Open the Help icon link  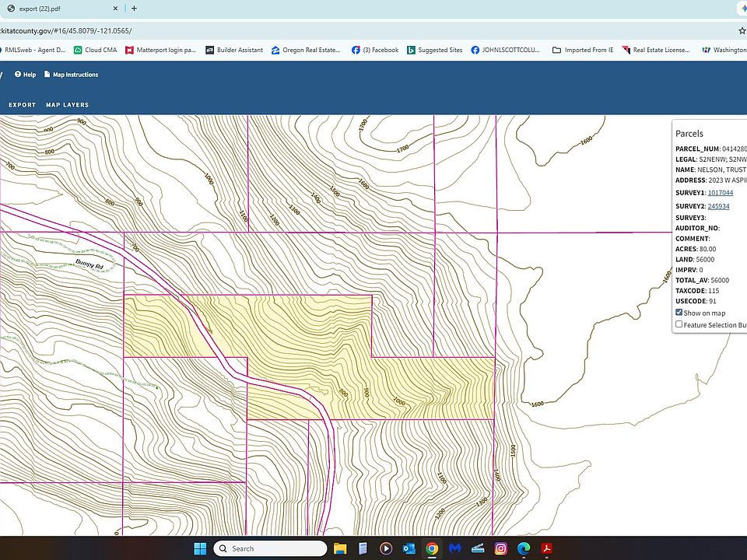[x=25, y=75]
